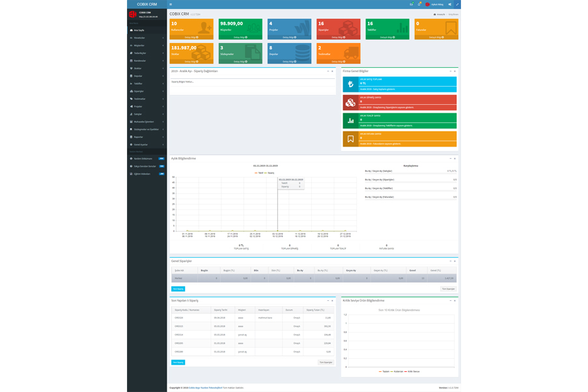Go to Ana Sayfa in the sidebar
Image resolution: width=588 pixels, height=392 pixels.
point(147,31)
